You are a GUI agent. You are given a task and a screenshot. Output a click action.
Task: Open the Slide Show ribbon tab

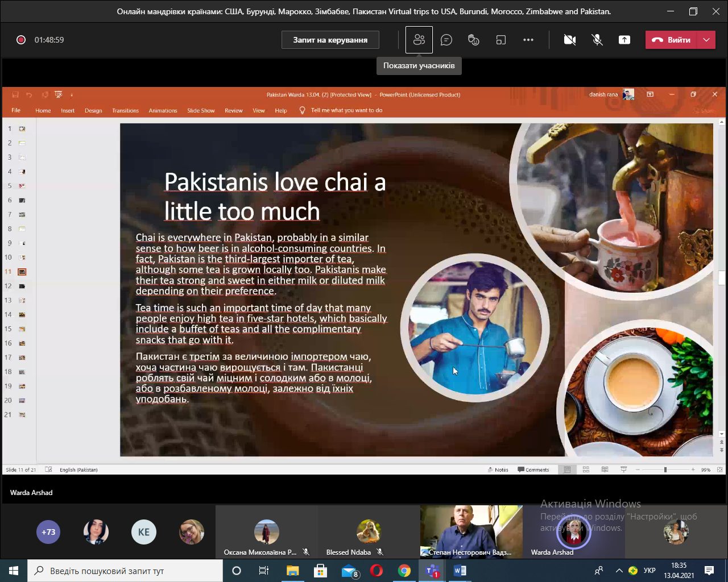[201, 110]
